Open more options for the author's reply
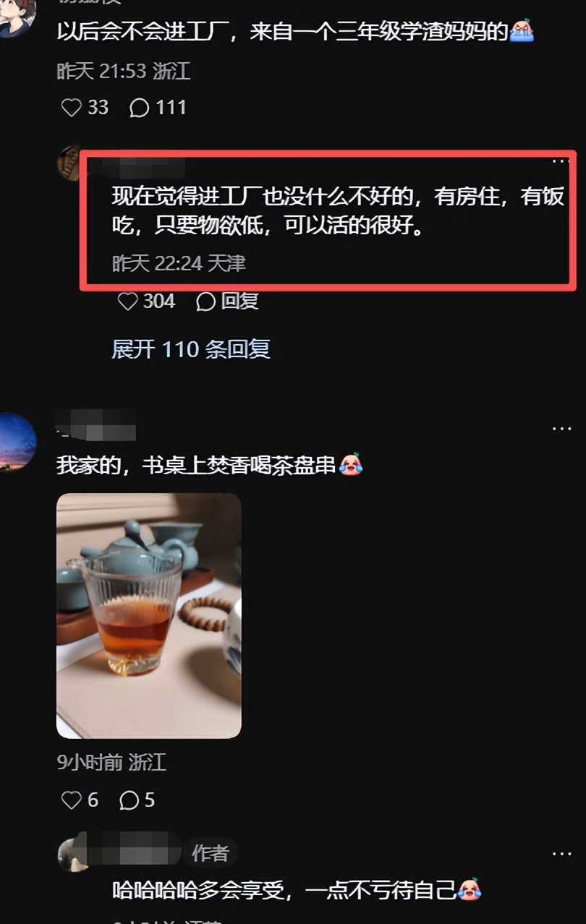586x924 pixels. click(x=562, y=854)
